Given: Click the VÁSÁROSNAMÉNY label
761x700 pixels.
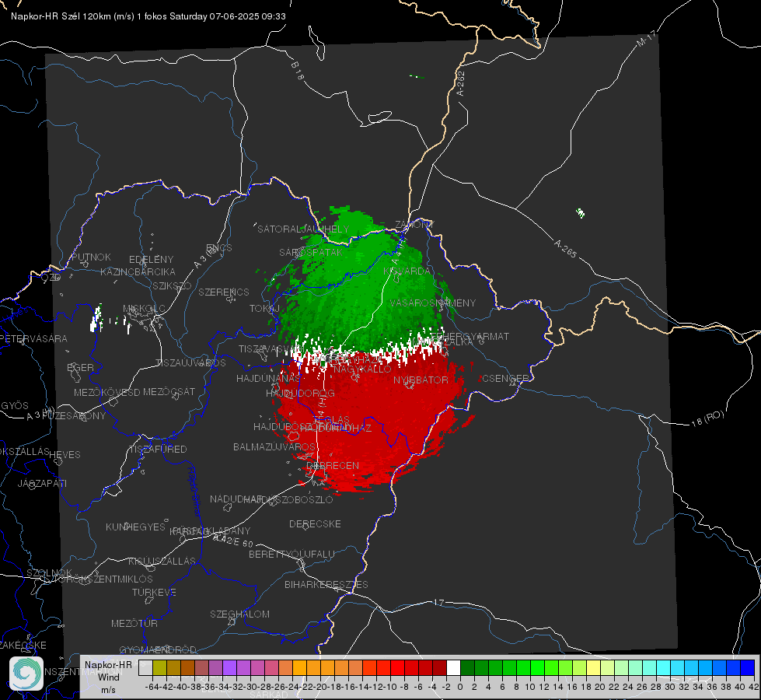Looking at the screenshot, I should coord(433,303).
